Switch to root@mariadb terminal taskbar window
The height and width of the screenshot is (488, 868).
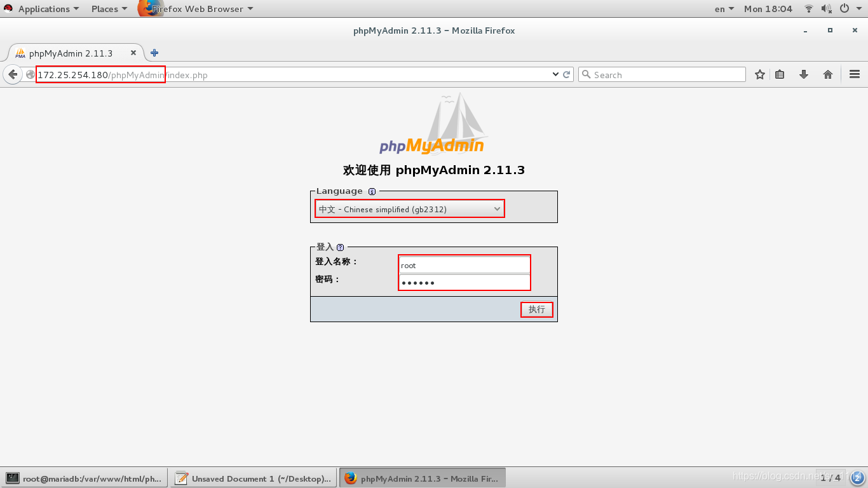coord(85,478)
